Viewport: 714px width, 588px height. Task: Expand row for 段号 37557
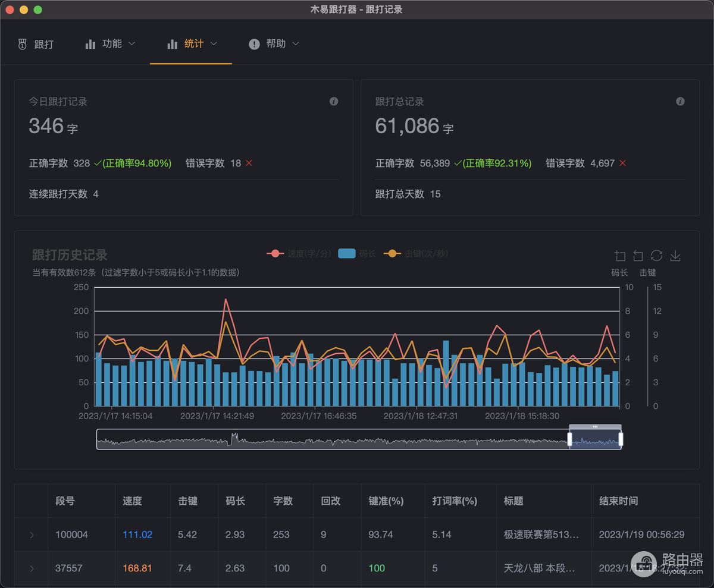coord(32,568)
